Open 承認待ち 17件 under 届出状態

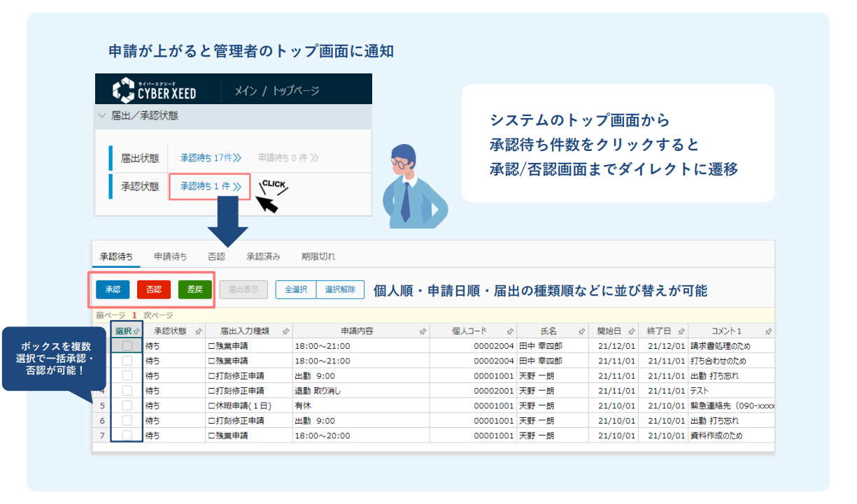pos(211,158)
